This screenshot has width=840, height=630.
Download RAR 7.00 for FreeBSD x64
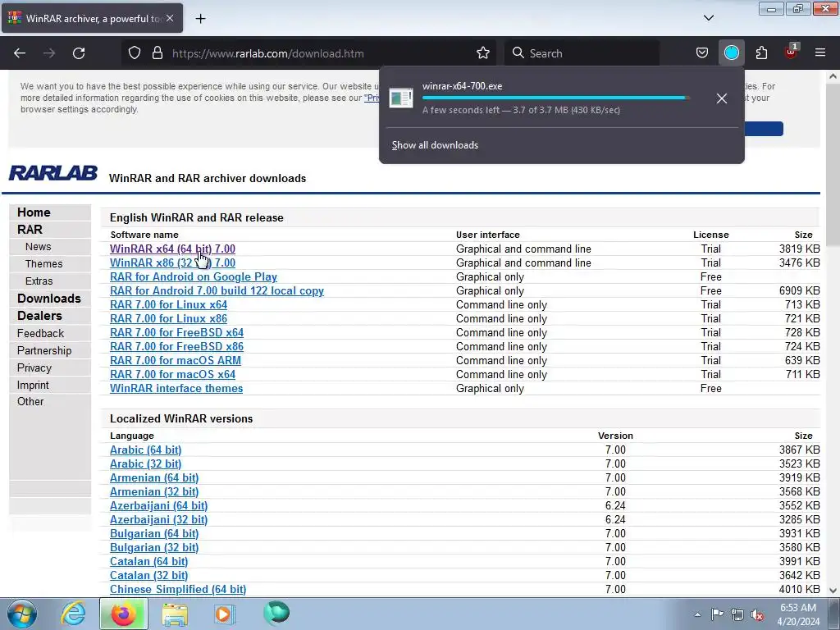click(x=177, y=332)
